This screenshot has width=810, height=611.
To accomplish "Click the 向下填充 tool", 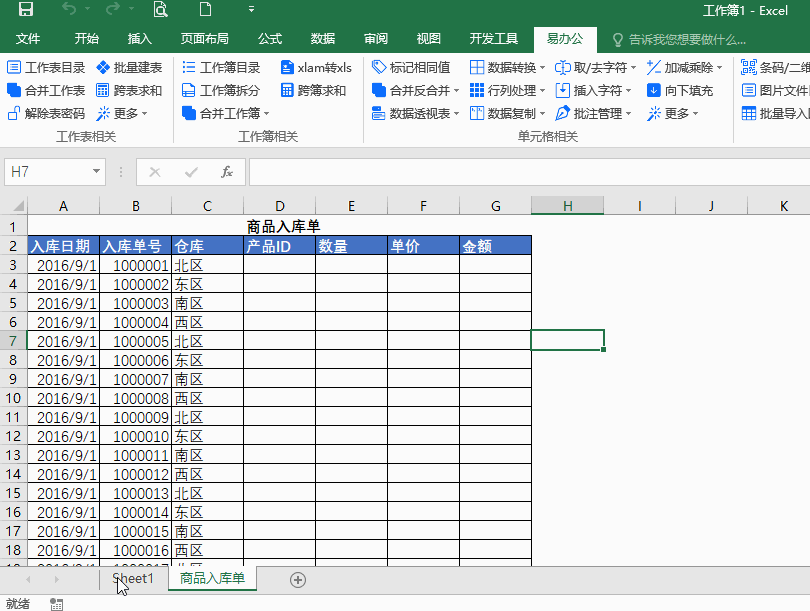I will tap(680, 90).
